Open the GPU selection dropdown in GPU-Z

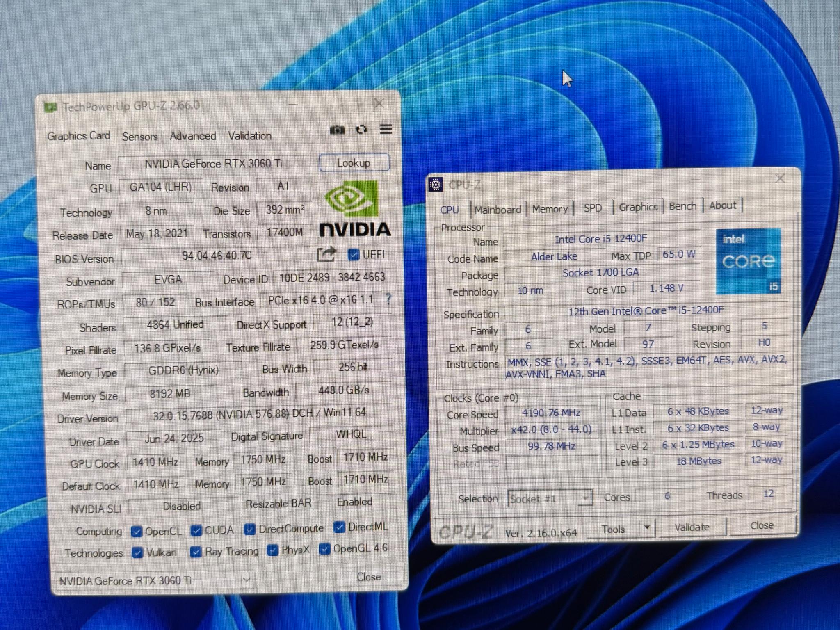[154, 580]
